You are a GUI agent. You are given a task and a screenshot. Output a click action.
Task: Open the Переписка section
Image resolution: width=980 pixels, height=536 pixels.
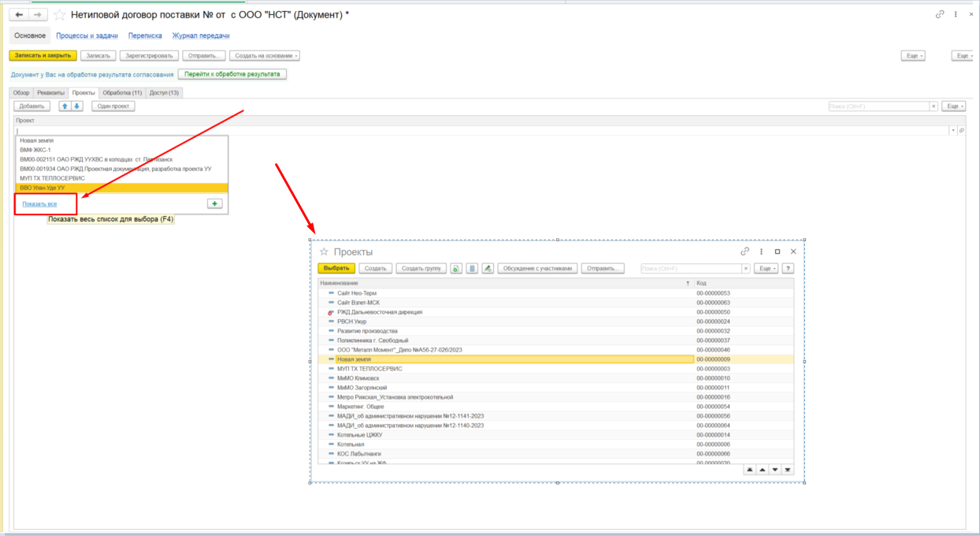(x=145, y=35)
